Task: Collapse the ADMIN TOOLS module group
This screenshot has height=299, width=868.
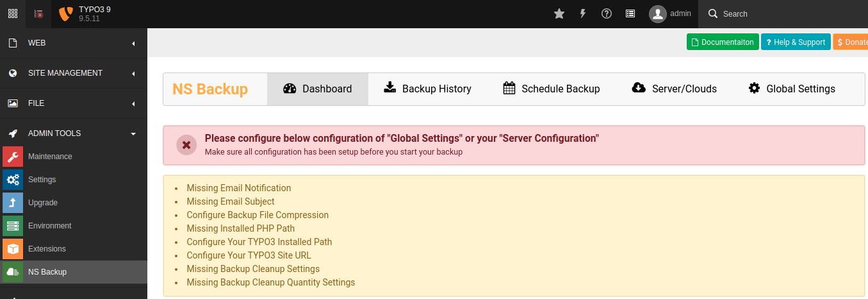Action: (x=74, y=133)
